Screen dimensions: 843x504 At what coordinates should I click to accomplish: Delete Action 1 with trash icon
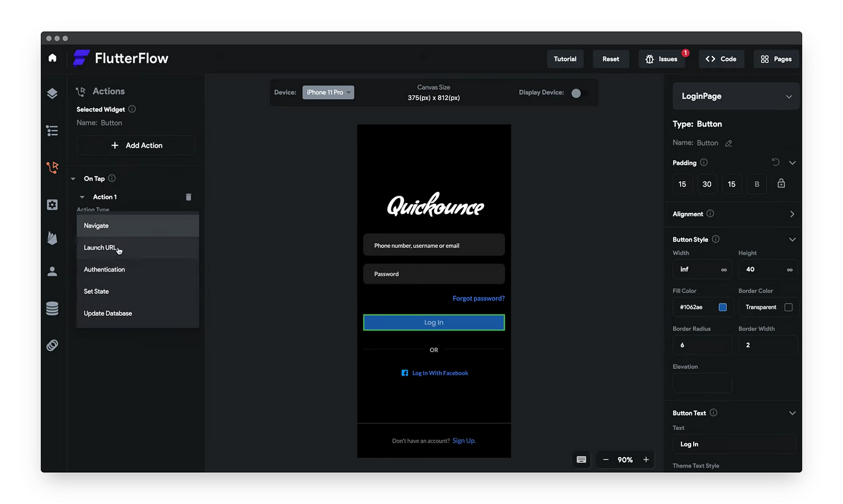tap(188, 197)
